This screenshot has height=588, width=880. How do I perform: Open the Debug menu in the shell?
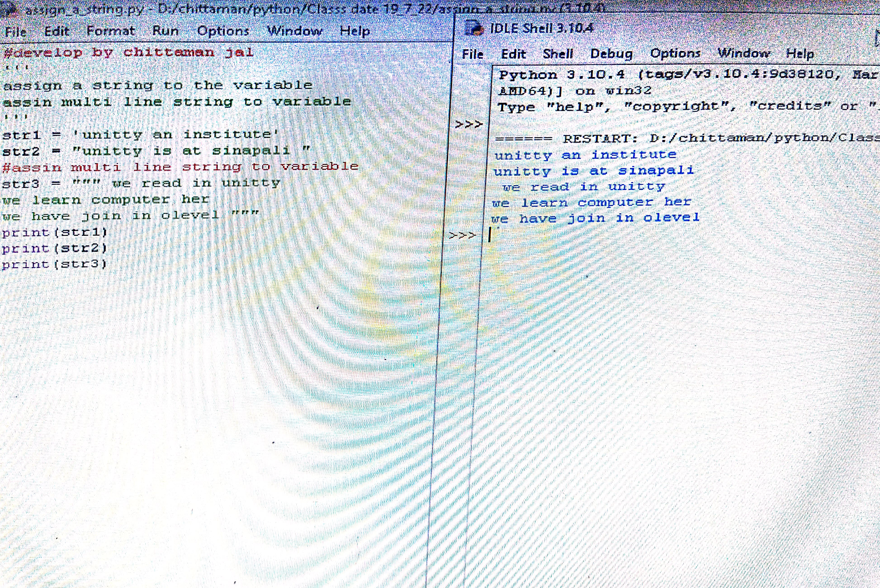(x=611, y=54)
